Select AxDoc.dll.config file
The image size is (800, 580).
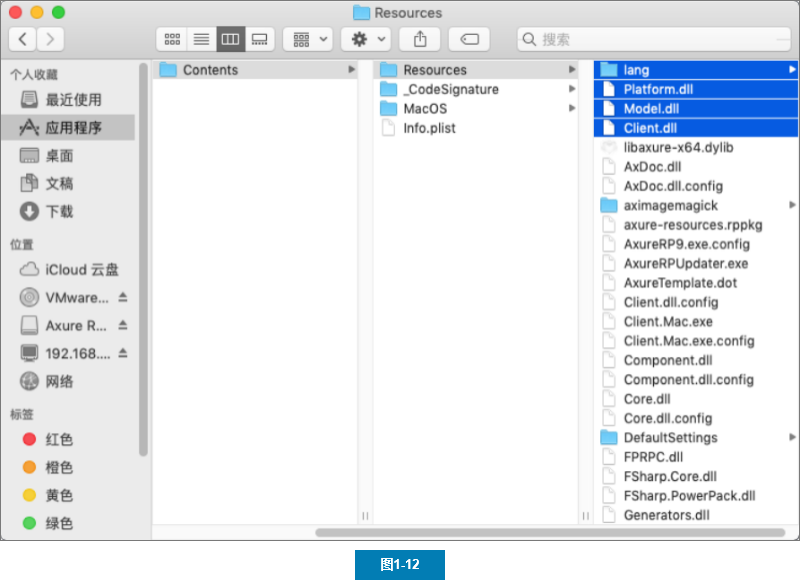pos(696,186)
